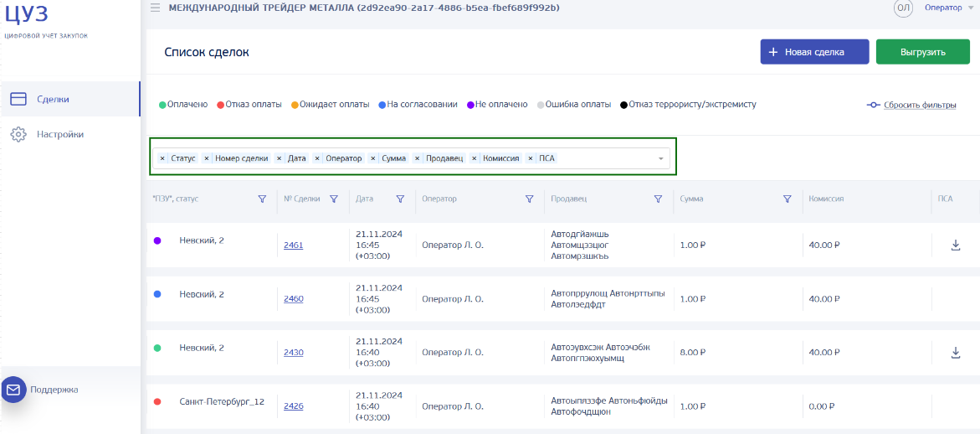980x434 pixels.
Task: Remove the Статус column tag
Action: tap(162, 159)
